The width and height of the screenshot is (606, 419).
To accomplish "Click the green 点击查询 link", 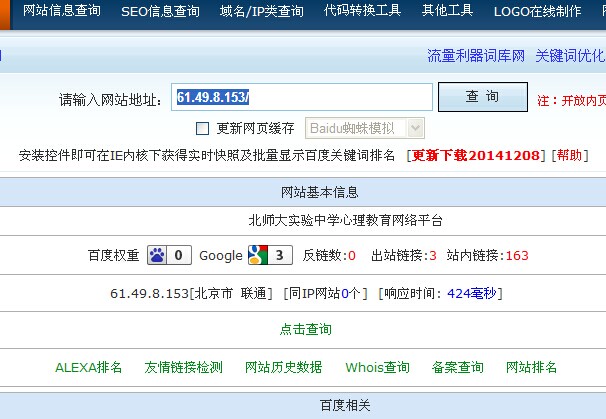I will (305, 329).
